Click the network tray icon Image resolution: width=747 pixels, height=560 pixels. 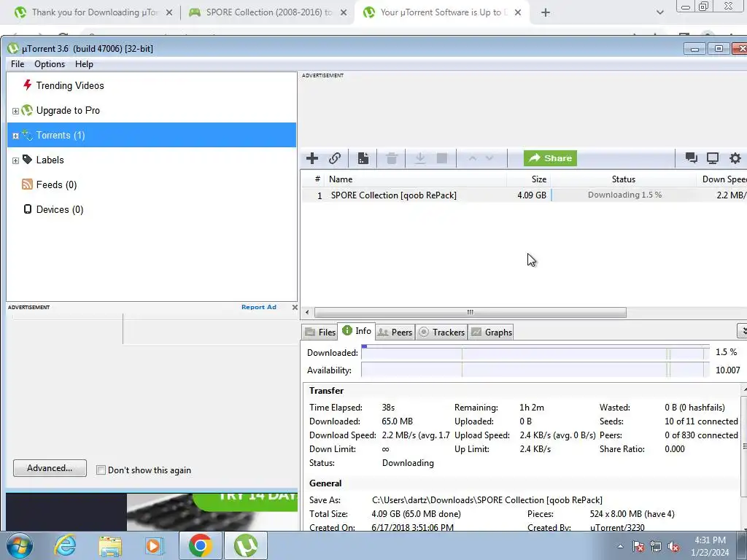point(656,546)
